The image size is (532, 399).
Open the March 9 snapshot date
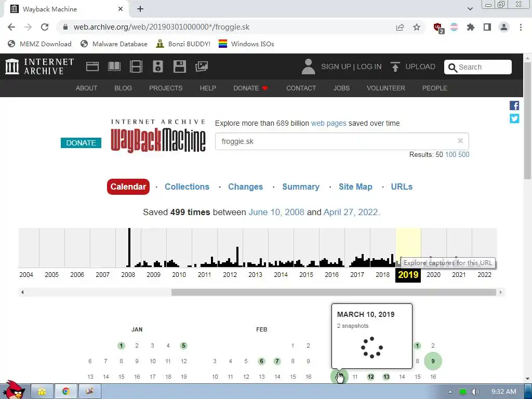[433, 361]
